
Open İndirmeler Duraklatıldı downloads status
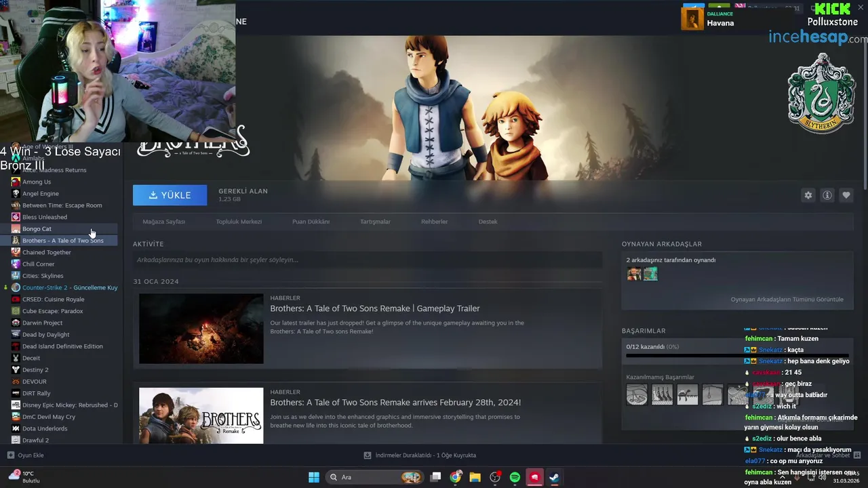tap(420, 455)
